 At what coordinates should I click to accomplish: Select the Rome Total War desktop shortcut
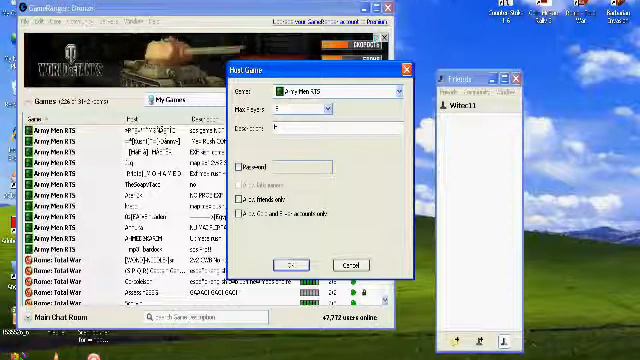coord(581,11)
